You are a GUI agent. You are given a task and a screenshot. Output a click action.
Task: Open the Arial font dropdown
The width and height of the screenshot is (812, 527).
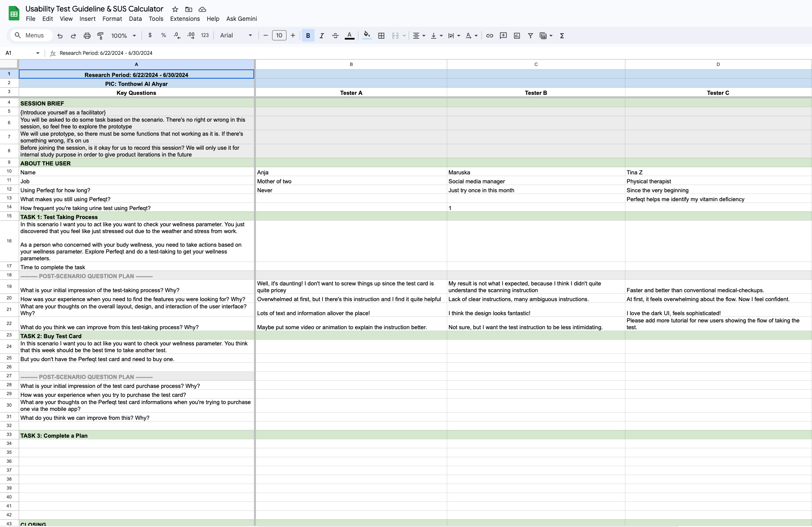[236, 36]
